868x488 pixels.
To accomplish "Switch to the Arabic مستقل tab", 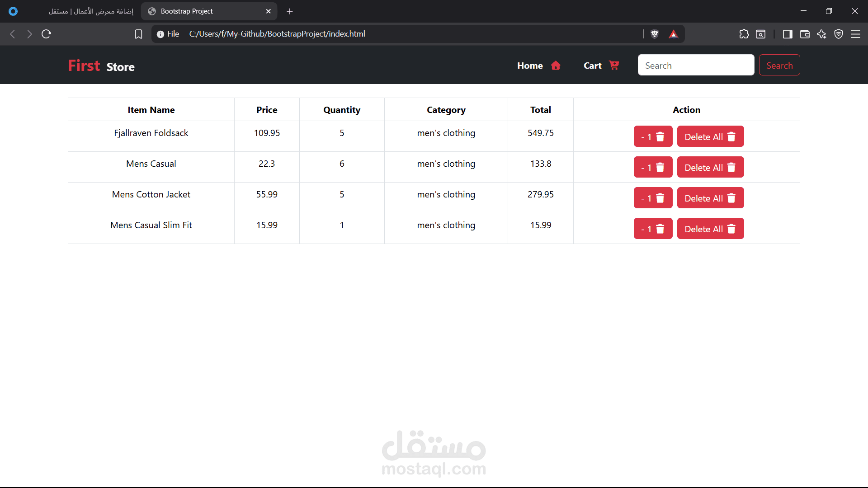I will (91, 11).
